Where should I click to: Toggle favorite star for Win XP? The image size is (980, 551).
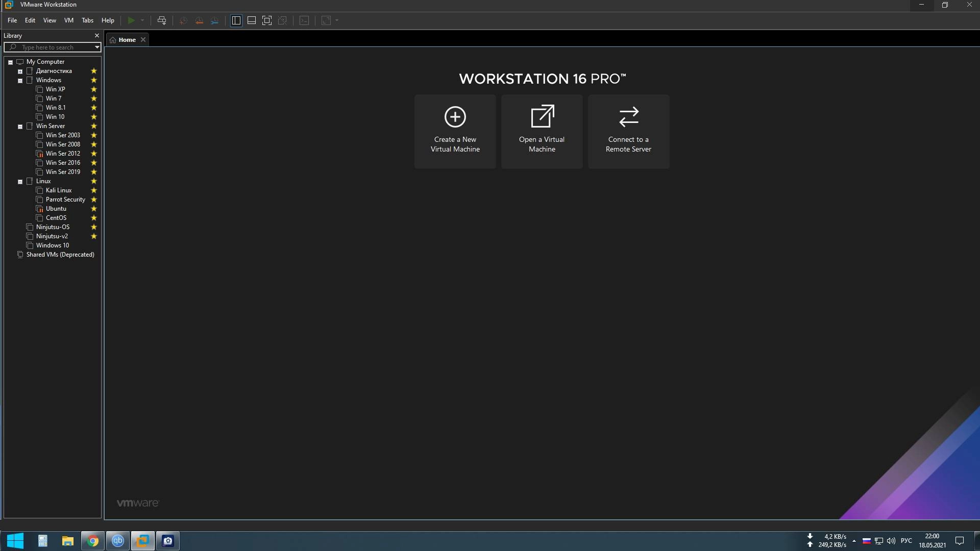tap(94, 89)
